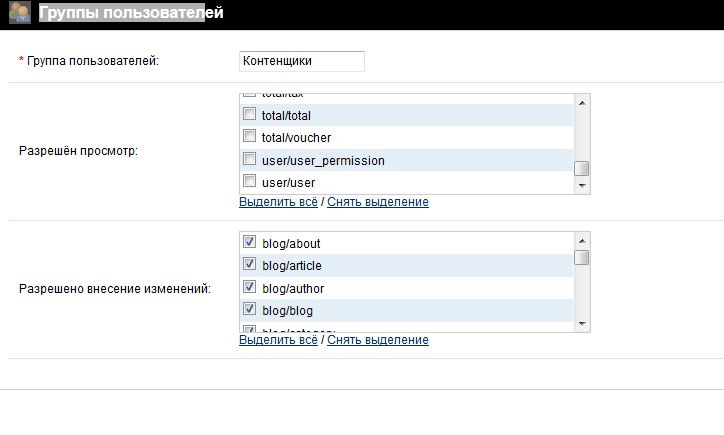This screenshot has width=724, height=435.
Task: Check the user/user view permission
Action: tap(250, 182)
